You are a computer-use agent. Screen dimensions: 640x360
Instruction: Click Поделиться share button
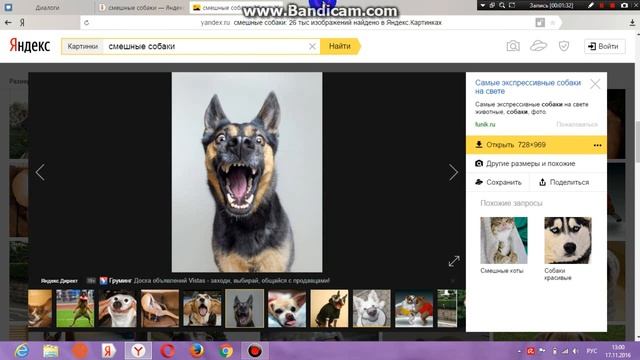[x=564, y=182]
